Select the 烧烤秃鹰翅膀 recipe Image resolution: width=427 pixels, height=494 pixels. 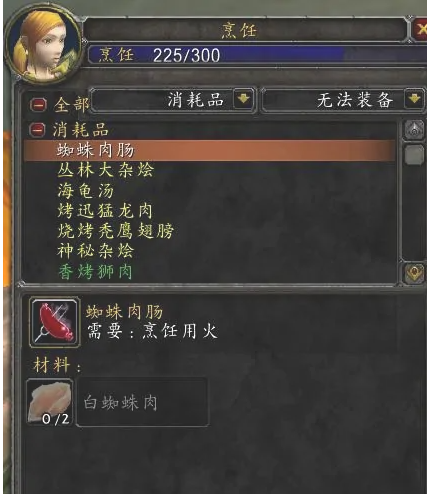tap(115, 231)
